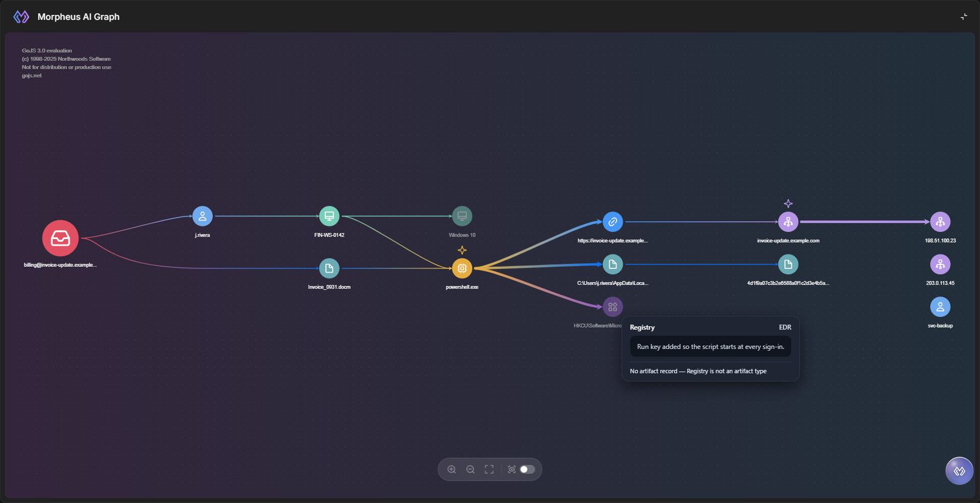Select the j.rivera user node
980x503 pixels.
[203, 216]
